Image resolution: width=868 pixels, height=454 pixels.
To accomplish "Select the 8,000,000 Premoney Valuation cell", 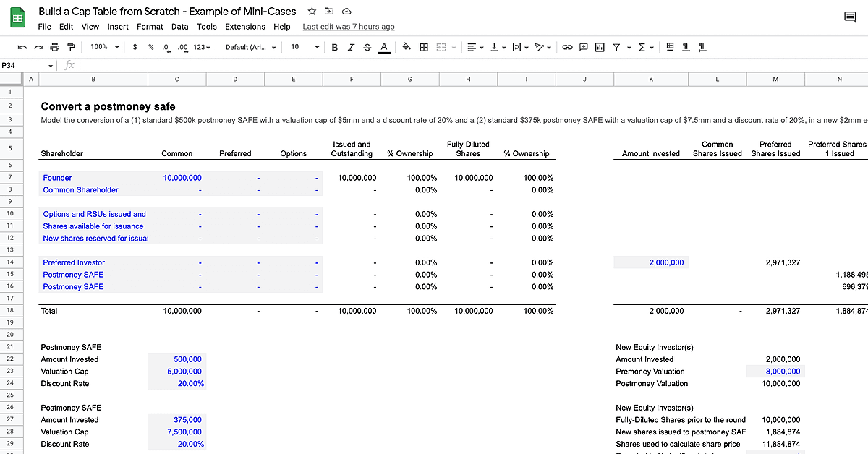I will click(x=775, y=372).
